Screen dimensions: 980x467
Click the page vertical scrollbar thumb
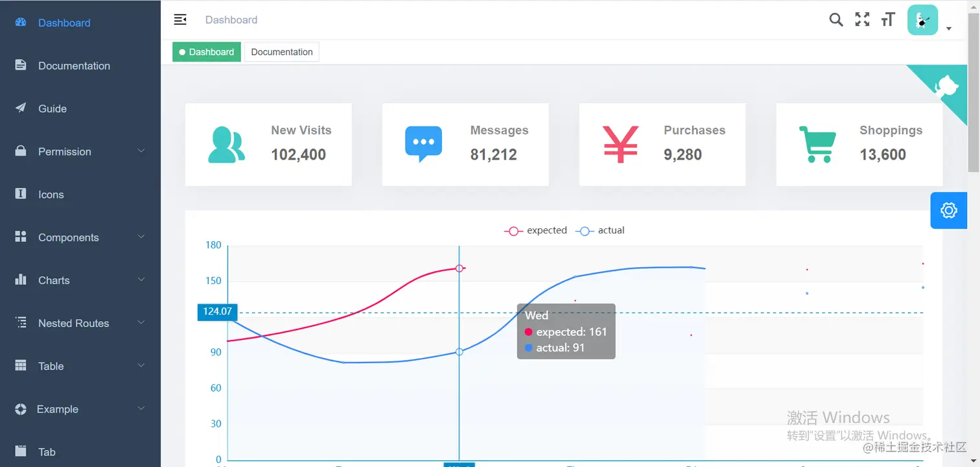coord(974,93)
